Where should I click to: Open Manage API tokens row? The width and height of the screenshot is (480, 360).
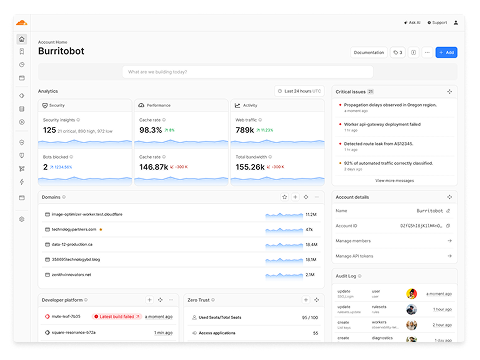[394, 256]
